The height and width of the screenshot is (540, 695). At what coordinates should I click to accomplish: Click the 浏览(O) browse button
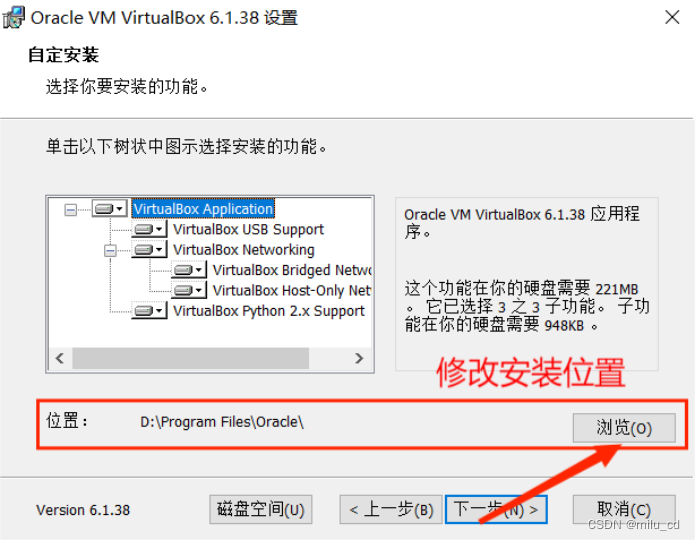(x=624, y=428)
